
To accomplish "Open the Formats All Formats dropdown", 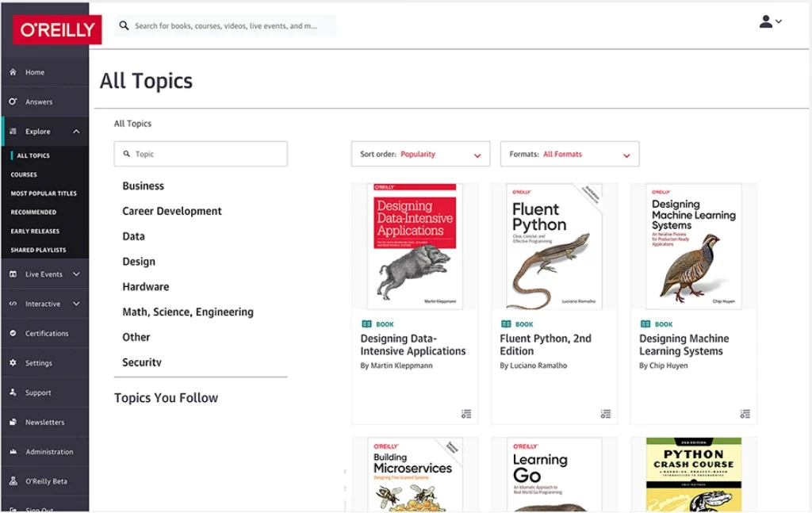I will tap(569, 155).
